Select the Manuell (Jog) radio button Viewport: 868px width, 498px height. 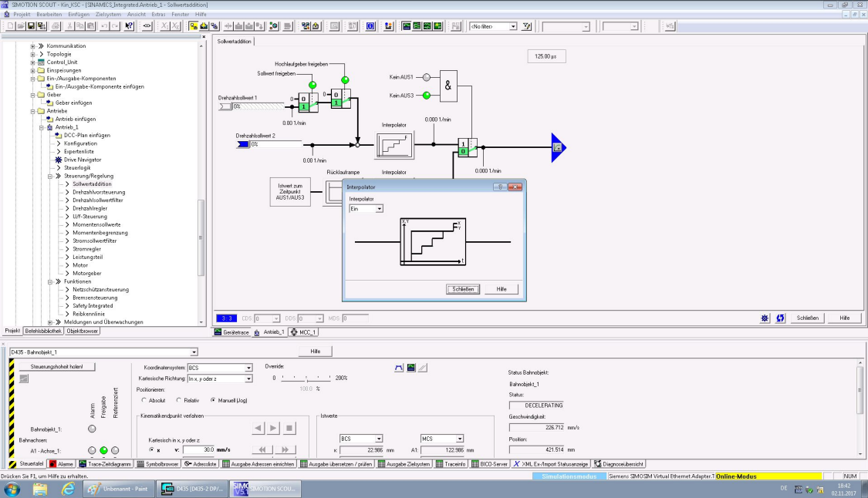(x=213, y=400)
